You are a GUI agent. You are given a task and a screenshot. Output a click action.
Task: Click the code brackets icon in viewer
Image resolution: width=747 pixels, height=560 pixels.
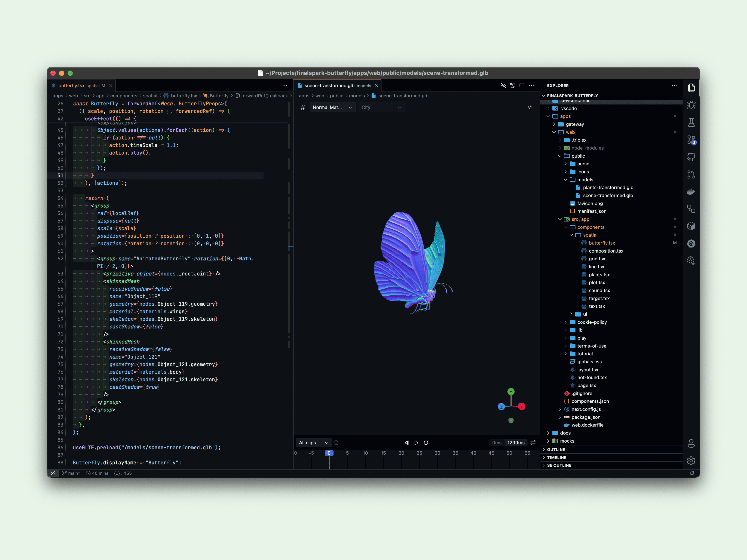[530, 107]
